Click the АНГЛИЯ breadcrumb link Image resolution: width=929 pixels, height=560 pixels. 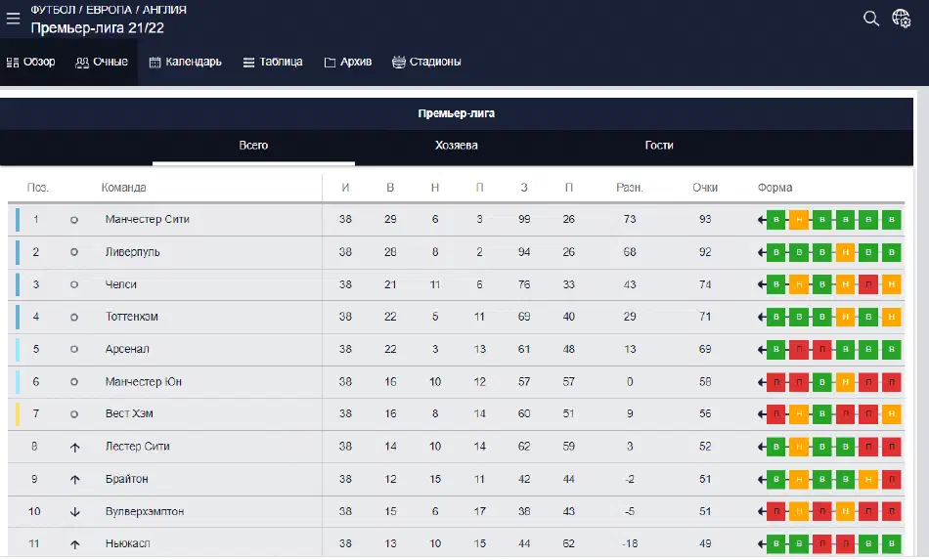pyautogui.click(x=164, y=10)
